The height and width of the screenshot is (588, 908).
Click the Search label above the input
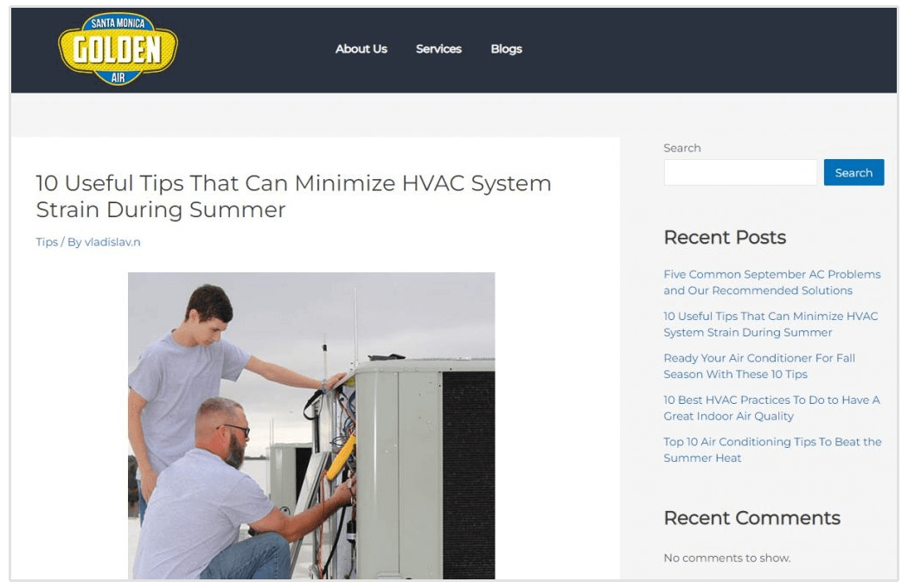(682, 148)
